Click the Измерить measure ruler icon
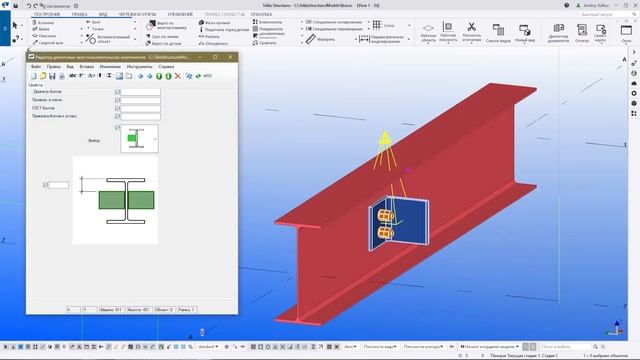640x360 pixels. coord(311,39)
